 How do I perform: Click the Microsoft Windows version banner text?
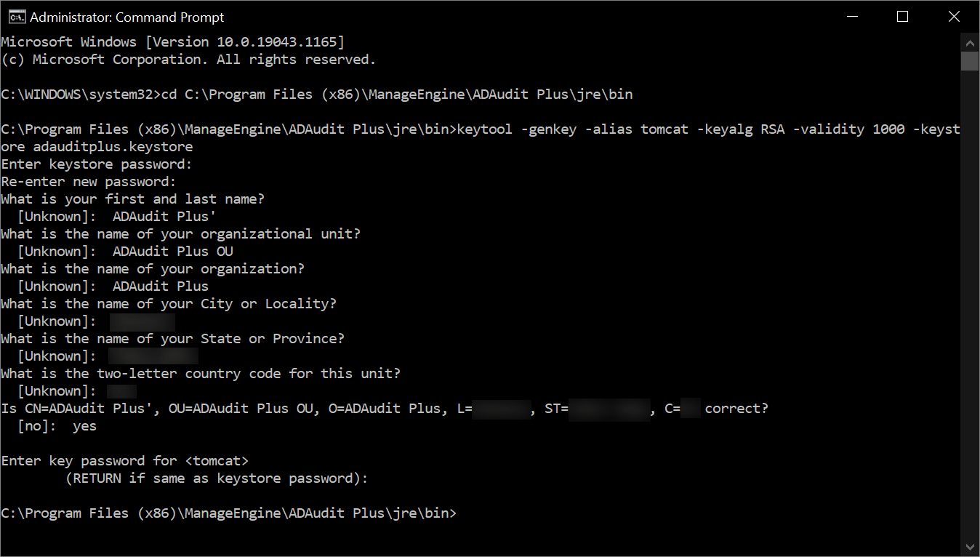click(173, 41)
